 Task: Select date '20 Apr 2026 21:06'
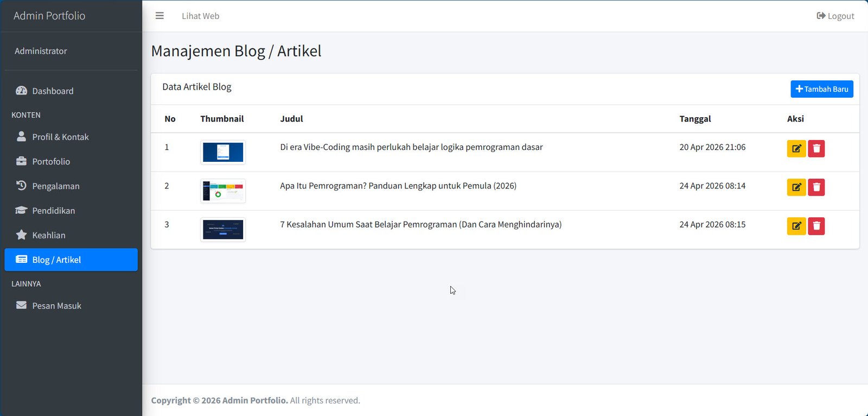point(712,147)
